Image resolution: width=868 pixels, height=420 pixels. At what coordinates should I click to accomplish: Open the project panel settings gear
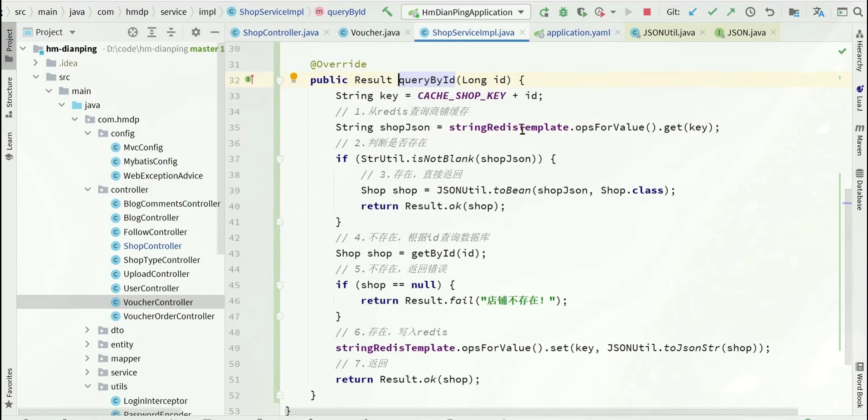pyautogui.click(x=196, y=32)
